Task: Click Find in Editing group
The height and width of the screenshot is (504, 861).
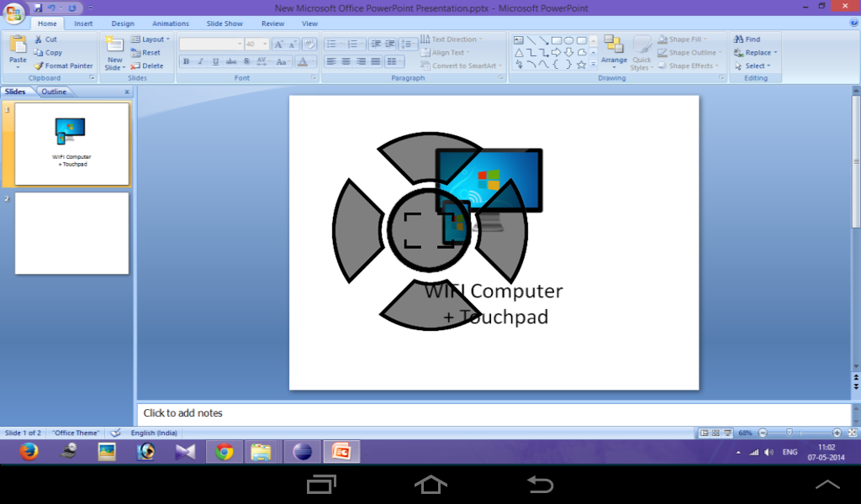Action: click(747, 39)
